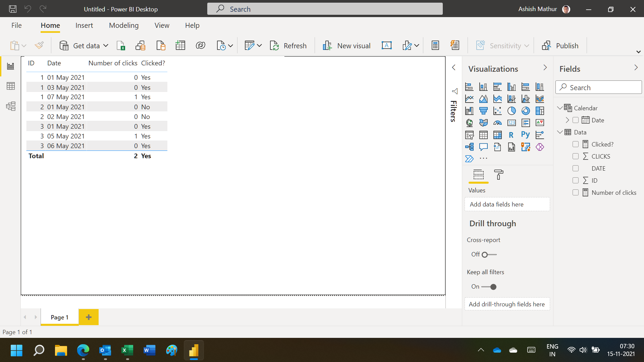Check the CLICKS field checkbox

click(x=576, y=156)
